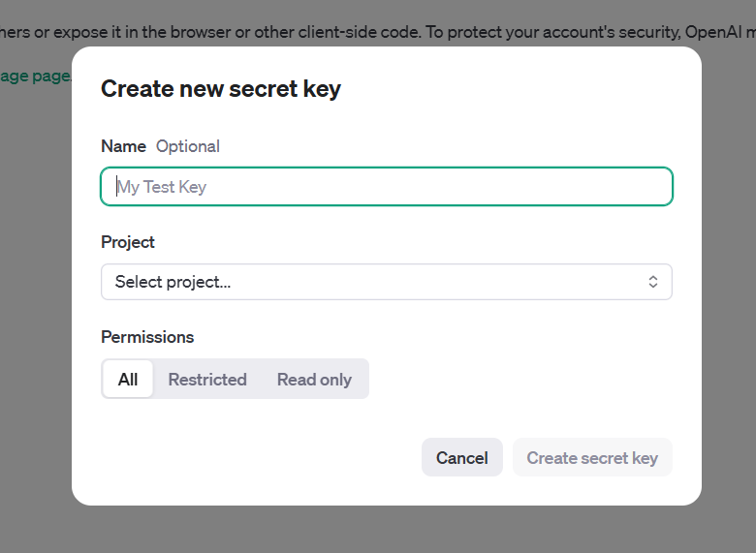Click the Create secret key button
Image resolution: width=756 pixels, height=553 pixels.
click(x=592, y=458)
